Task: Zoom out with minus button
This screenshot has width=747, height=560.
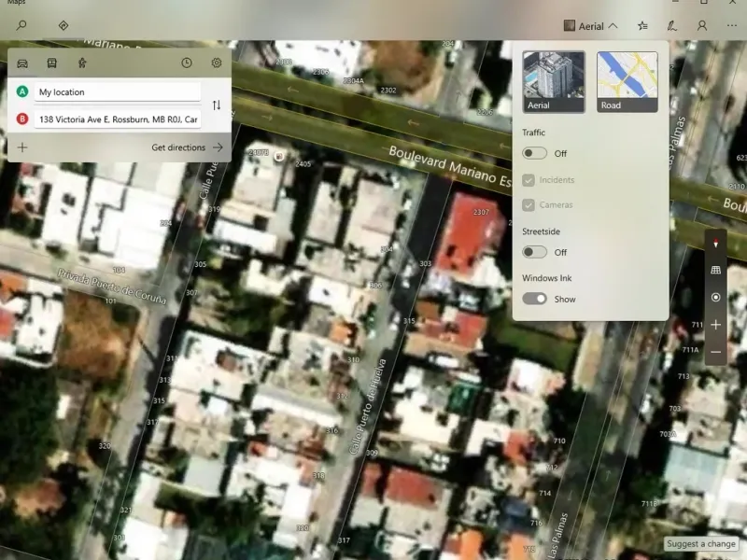Action: click(x=715, y=352)
